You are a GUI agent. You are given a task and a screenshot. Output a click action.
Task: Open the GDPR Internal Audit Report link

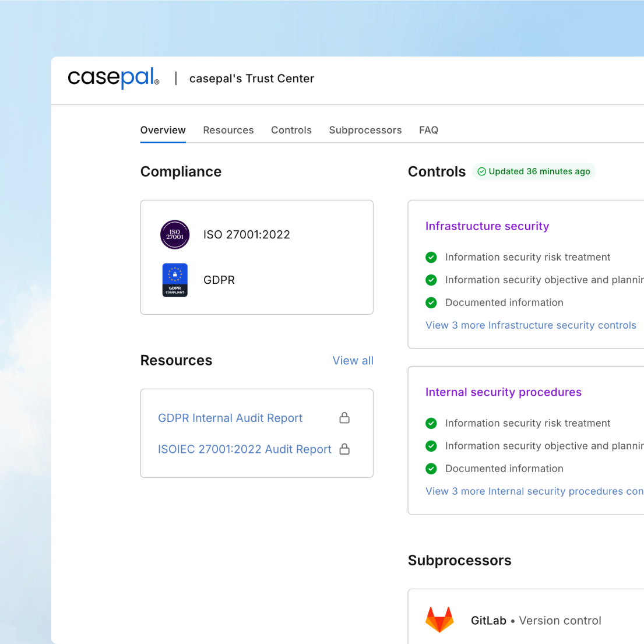click(230, 418)
